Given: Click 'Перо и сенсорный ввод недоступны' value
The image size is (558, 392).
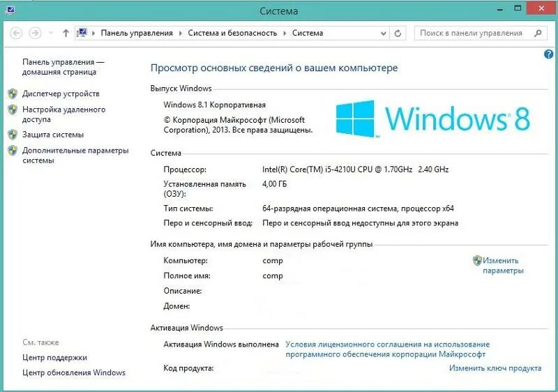Looking at the screenshot, I should coord(360,223).
